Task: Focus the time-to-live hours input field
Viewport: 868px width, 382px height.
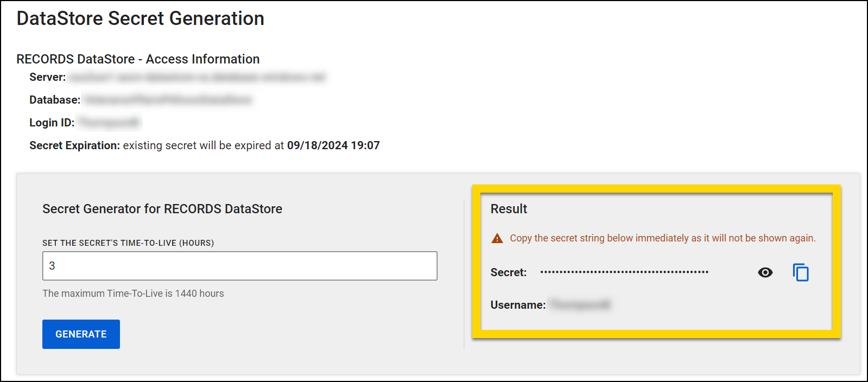Action: pyautogui.click(x=239, y=266)
